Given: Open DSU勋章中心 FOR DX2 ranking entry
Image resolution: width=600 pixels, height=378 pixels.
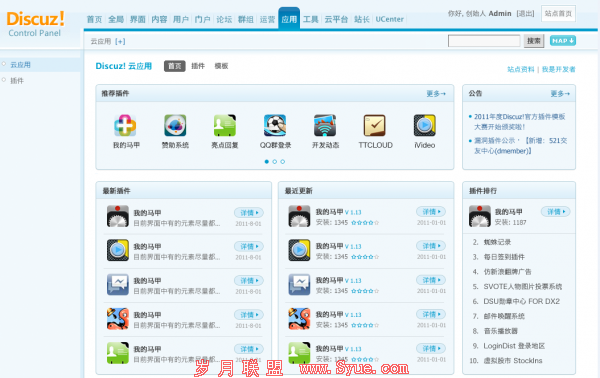Looking at the screenshot, I should pos(522,301).
